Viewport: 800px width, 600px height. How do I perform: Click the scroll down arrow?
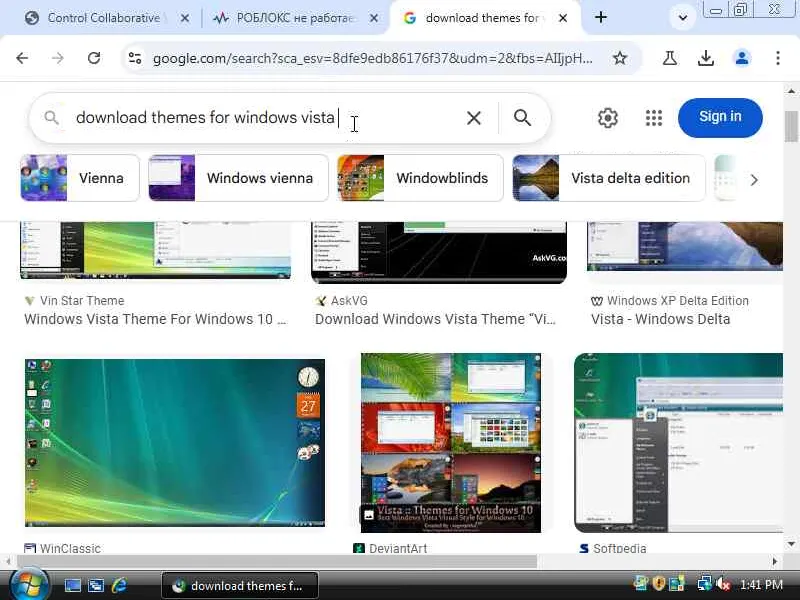click(791, 544)
